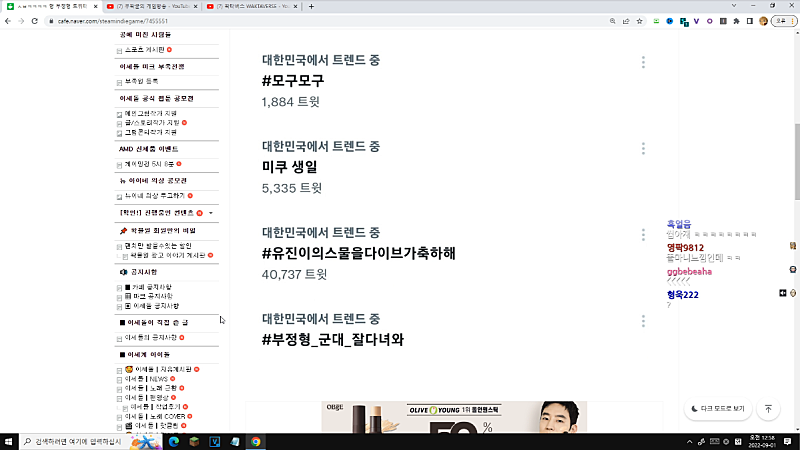
Task: Open the brown cube app in taskbar
Action: click(194, 441)
